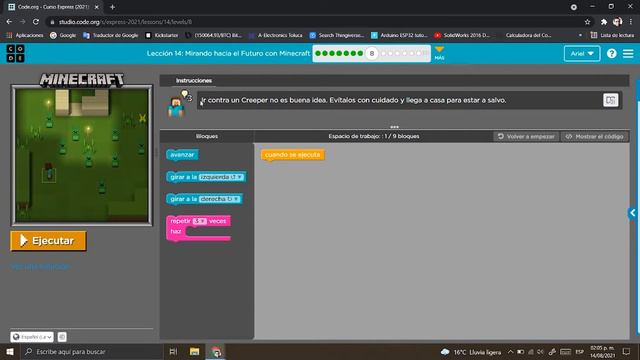Screen dimensions: 640x360
Task: Open the Aplicaciones apps shortcut
Action: pyautogui.click(x=24, y=36)
